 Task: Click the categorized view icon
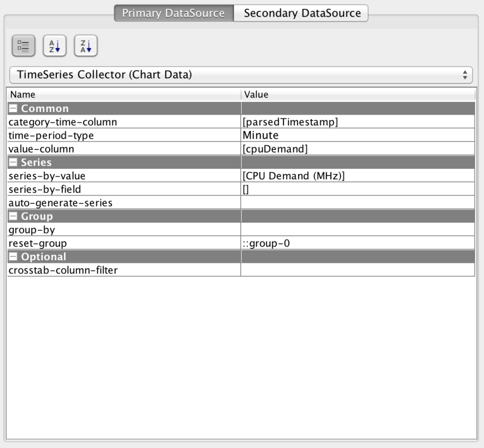coord(23,46)
